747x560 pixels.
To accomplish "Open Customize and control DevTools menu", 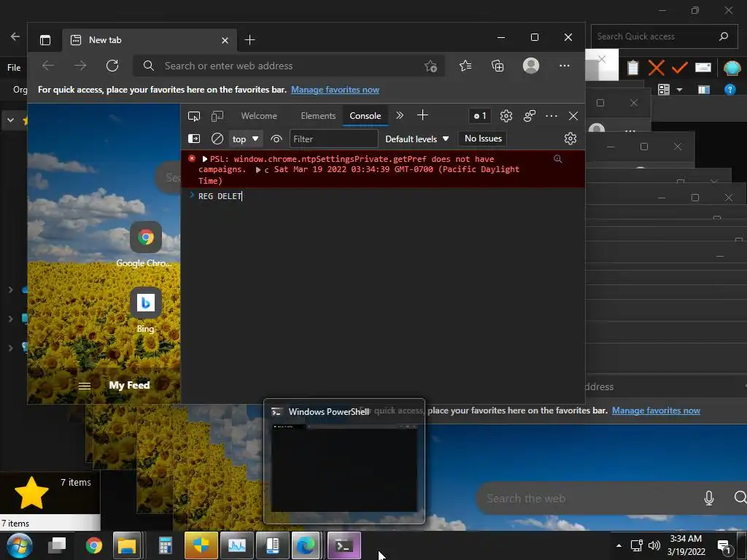I will 551,116.
